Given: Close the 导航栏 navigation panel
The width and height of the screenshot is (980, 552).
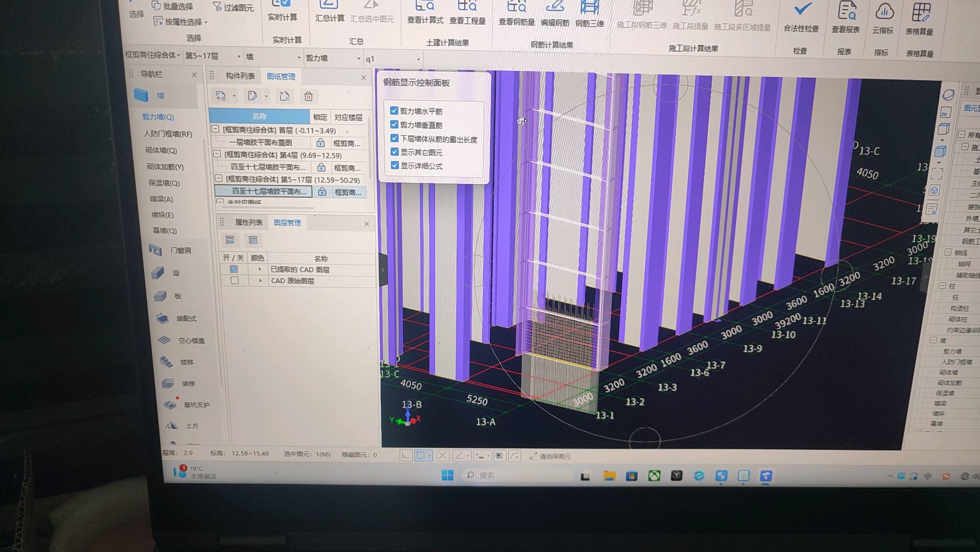Looking at the screenshot, I should [x=194, y=75].
